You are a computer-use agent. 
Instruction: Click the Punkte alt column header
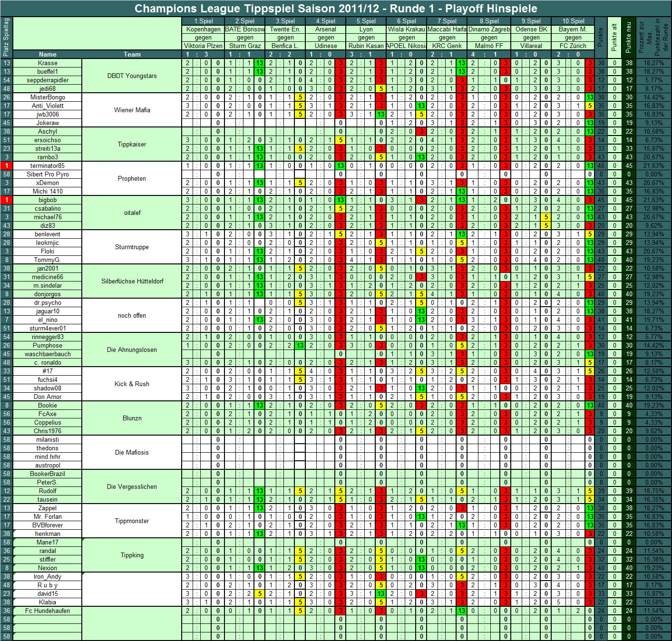coord(614,38)
